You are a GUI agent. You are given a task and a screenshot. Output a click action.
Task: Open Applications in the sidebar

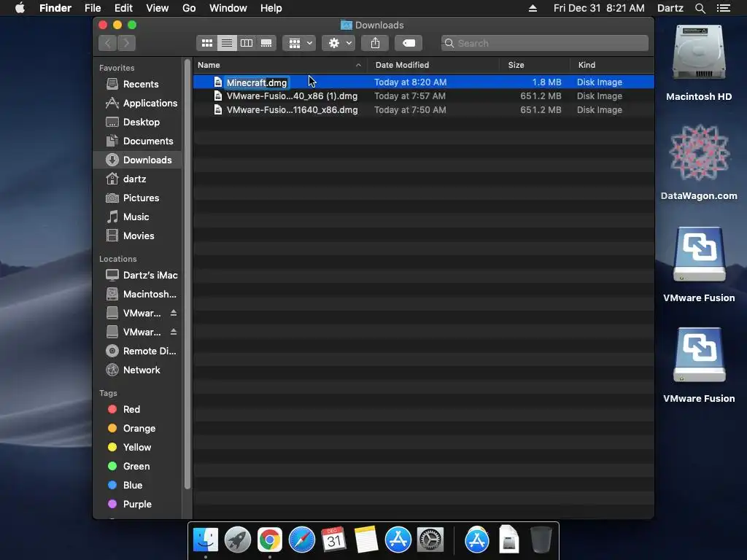click(x=137, y=103)
